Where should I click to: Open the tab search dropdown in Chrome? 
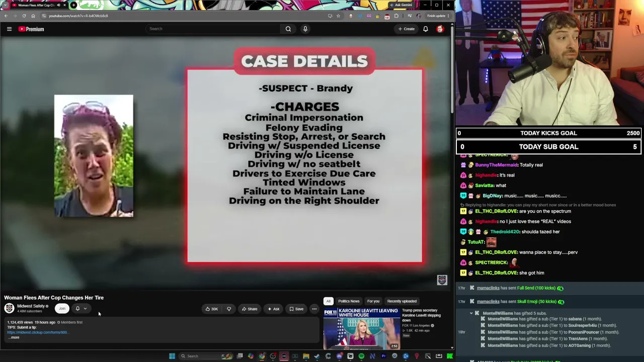click(6, 5)
